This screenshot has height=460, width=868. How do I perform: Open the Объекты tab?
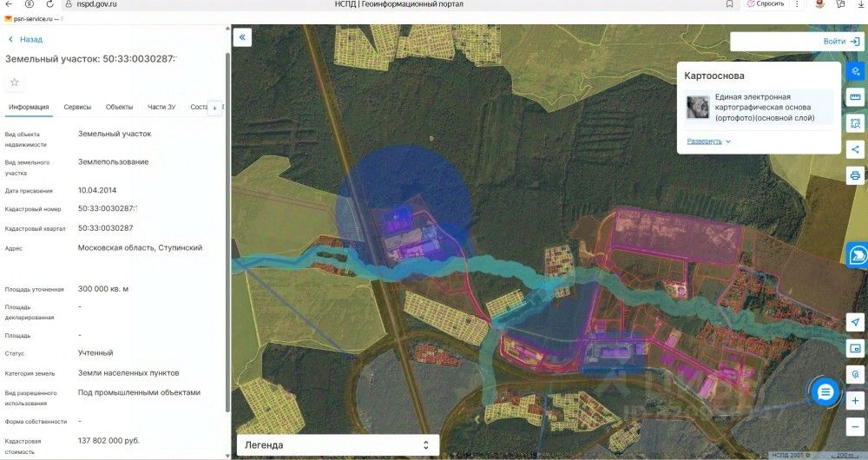pos(119,108)
